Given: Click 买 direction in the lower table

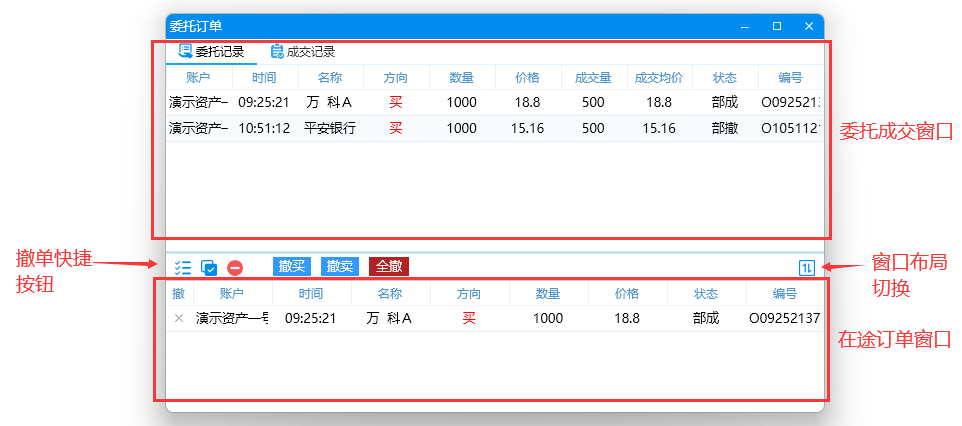Looking at the screenshot, I should coord(469,319).
